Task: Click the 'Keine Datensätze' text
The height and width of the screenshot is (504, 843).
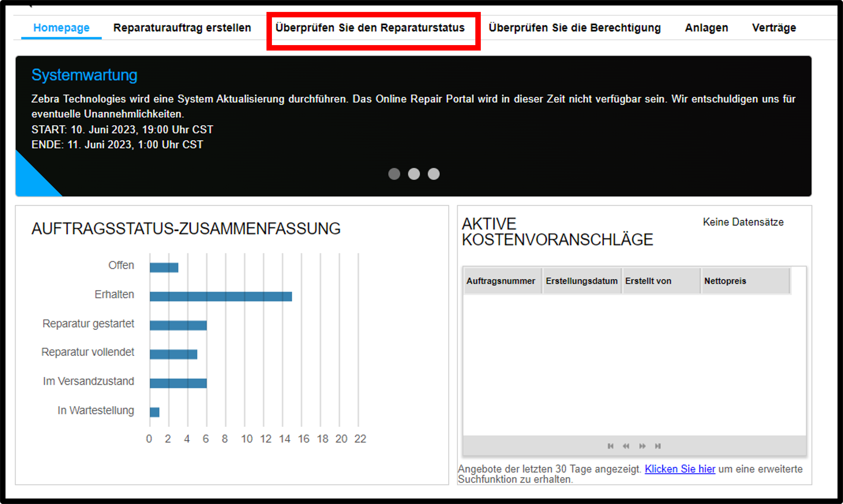Action: pos(743,222)
